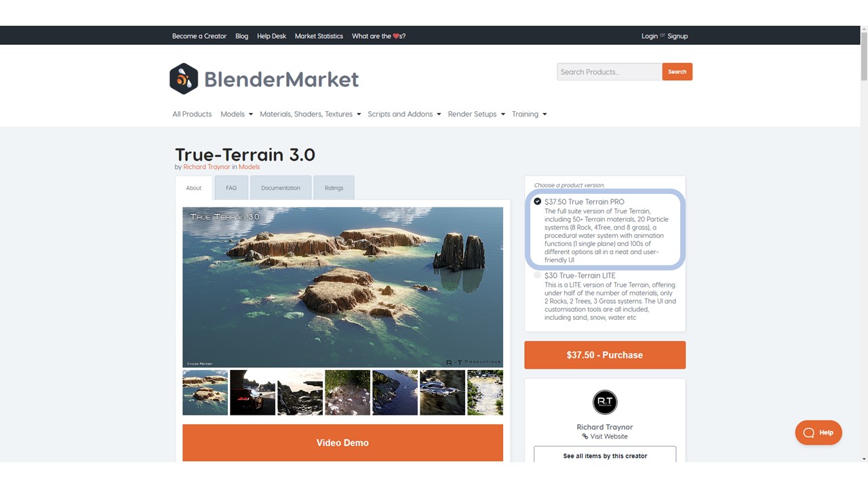The width and height of the screenshot is (868, 488).
Task: Click See all items by this creator
Action: (x=605, y=455)
